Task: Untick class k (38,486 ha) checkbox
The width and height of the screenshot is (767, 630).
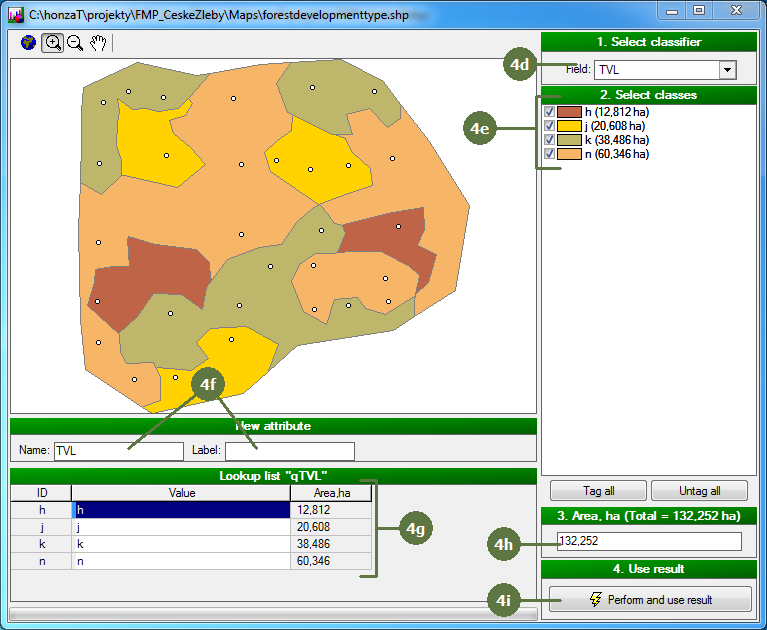Action: pos(549,141)
